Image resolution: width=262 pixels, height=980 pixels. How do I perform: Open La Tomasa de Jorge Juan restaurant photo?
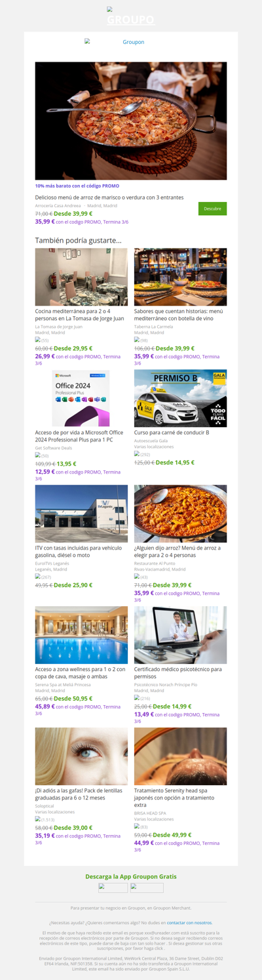click(x=81, y=277)
